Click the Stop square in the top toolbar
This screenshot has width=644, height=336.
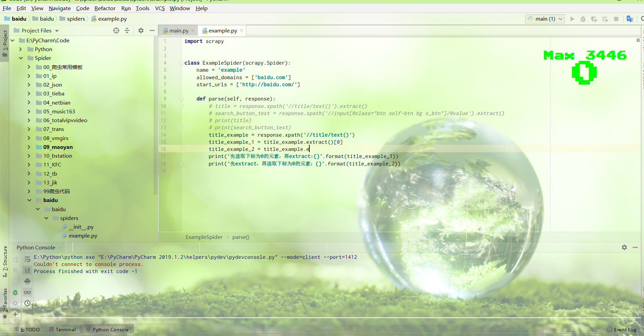pos(616,19)
